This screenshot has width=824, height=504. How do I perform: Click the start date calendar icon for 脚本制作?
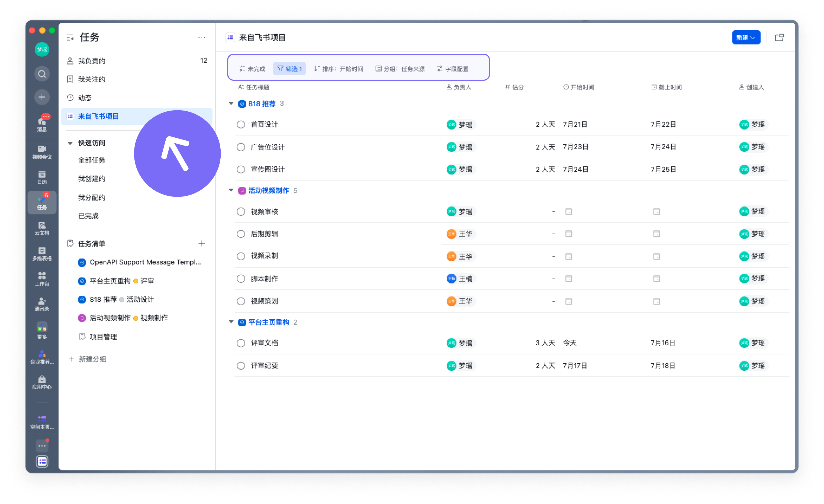(568, 278)
